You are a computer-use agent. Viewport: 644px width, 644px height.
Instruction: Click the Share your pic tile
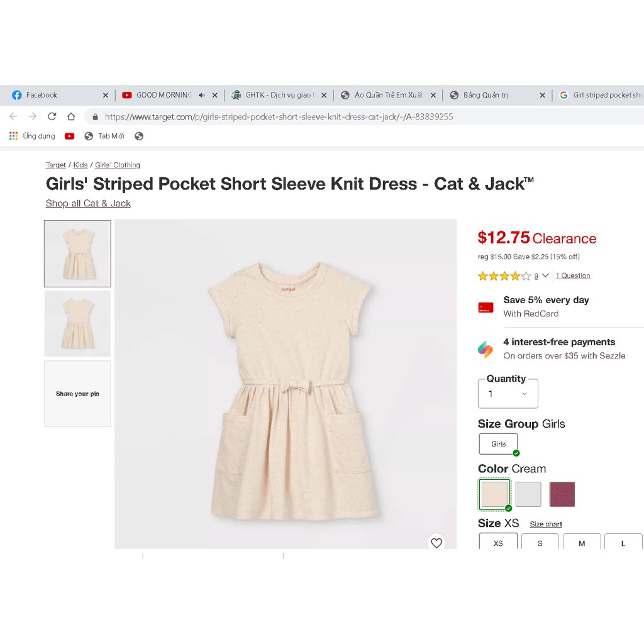(77, 394)
